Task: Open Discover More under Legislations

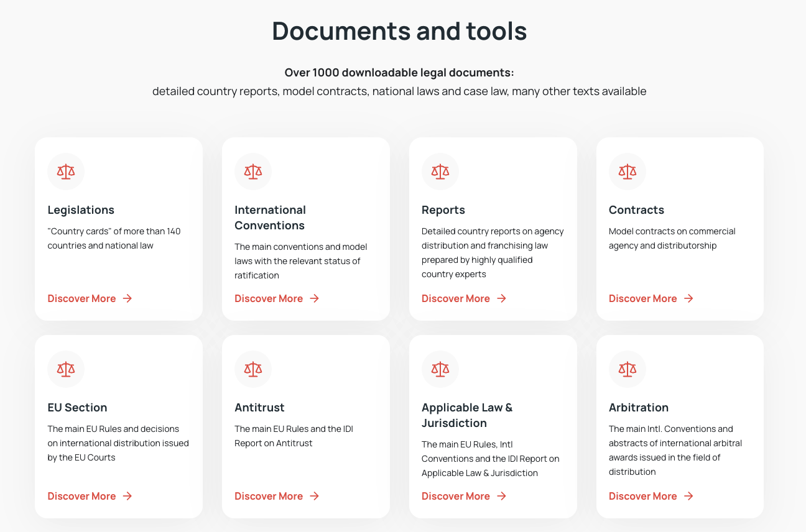Action: point(90,298)
